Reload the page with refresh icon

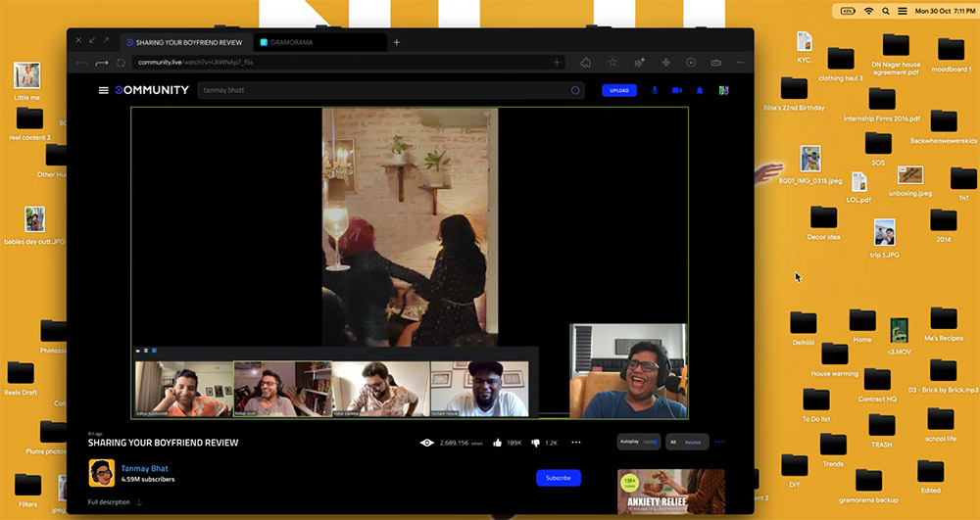(x=121, y=63)
